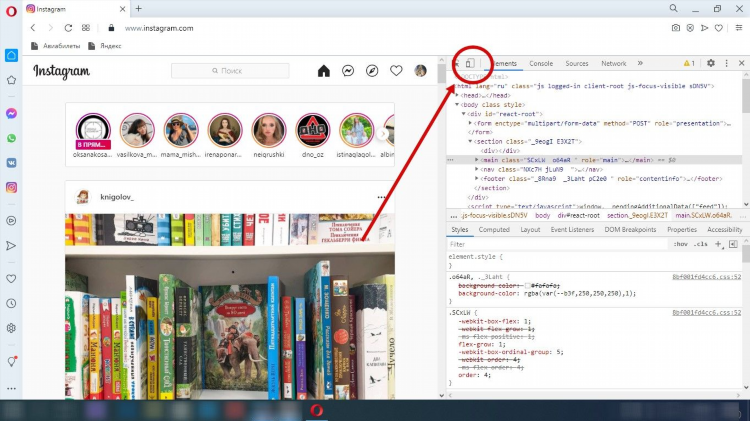This screenshot has width=750, height=421.
Task: Open Speed Dial grid icon in address bar
Action: tap(86, 28)
